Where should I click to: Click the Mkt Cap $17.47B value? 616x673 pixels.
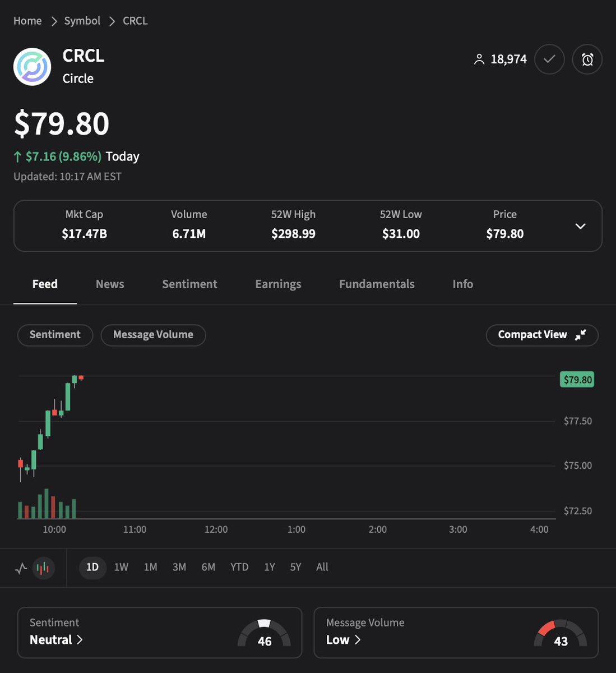pyautogui.click(x=84, y=234)
